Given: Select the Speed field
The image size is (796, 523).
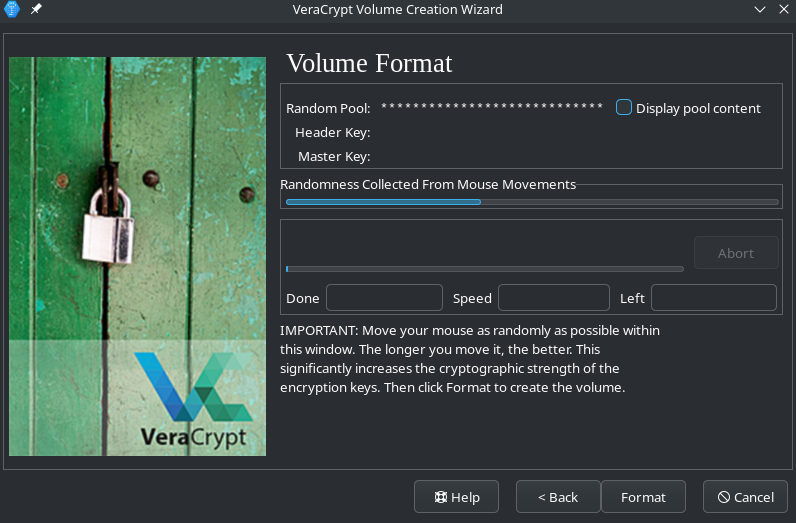Looking at the screenshot, I should click(x=553, y=298).
